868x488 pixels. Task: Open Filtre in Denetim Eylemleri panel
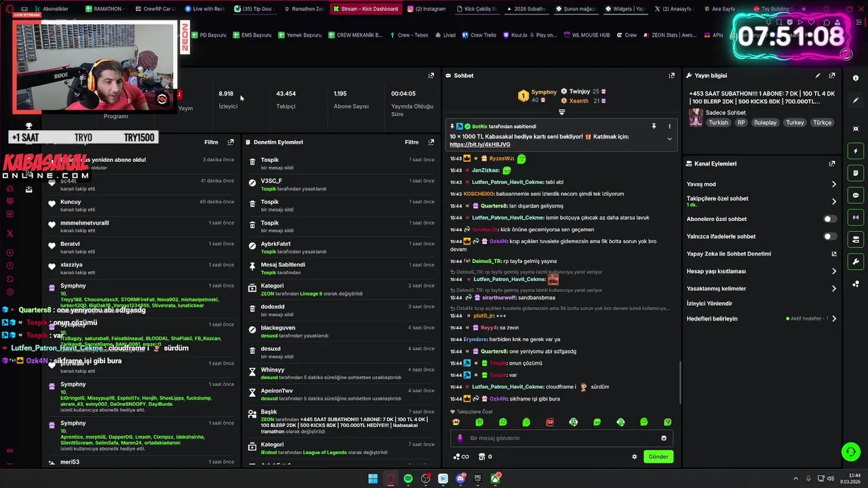point(412,142)
